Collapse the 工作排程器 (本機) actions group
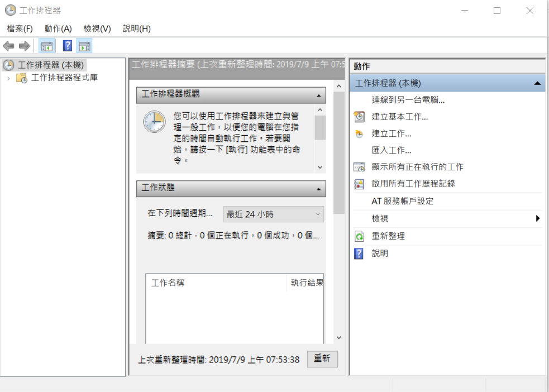The height and width of the screenshot is (392, 549). [x=537, y=83]
